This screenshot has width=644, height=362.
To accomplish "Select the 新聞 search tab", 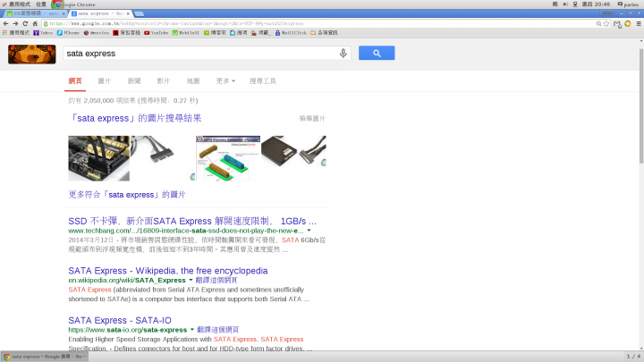I will pyautogui.click(x=134, y=80).
